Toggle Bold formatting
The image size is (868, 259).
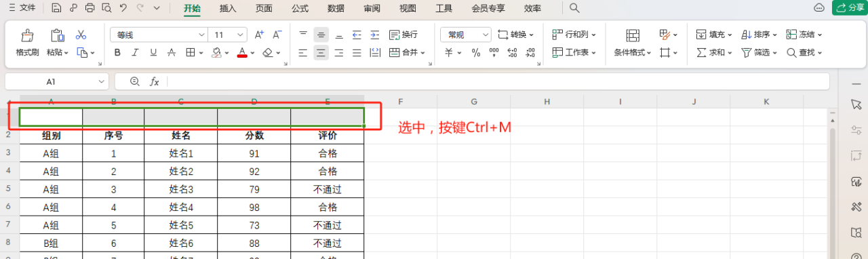pyautogui.click(x=117, y=52)
